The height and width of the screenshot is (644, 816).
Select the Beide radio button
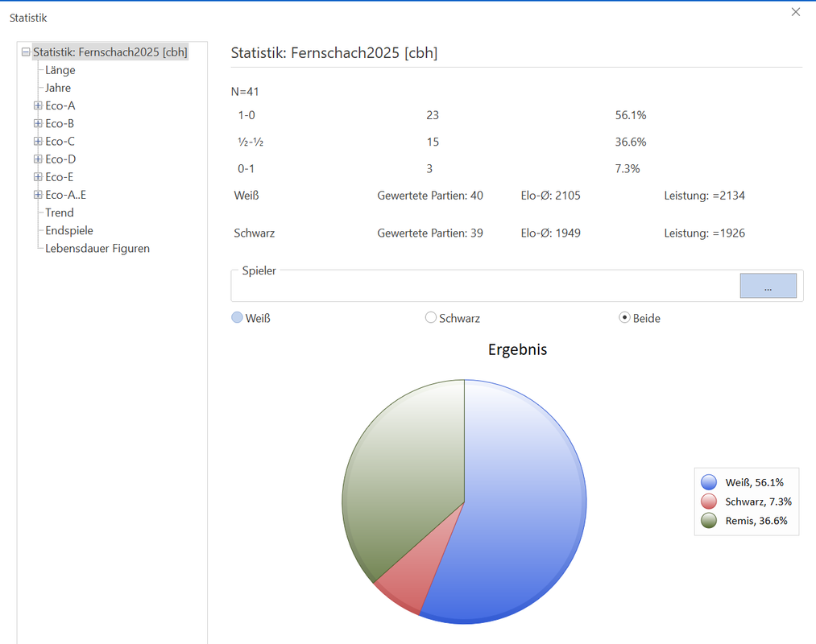[x=624, y=317]
